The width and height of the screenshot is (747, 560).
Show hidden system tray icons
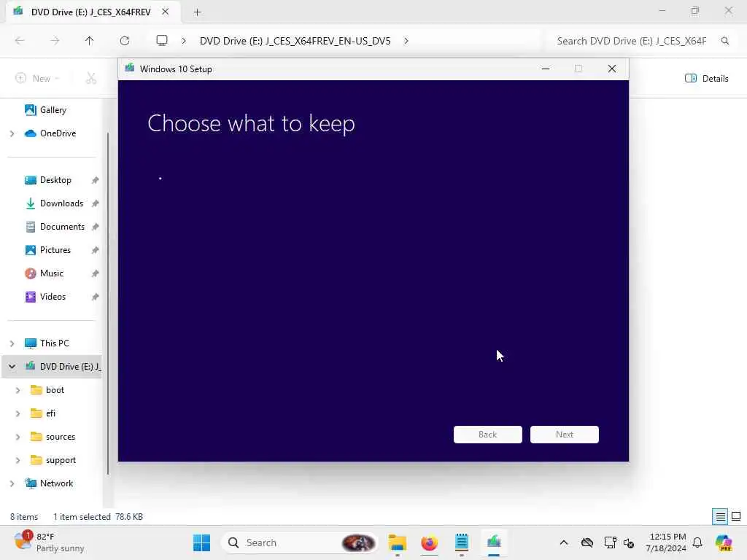point(564,542)
